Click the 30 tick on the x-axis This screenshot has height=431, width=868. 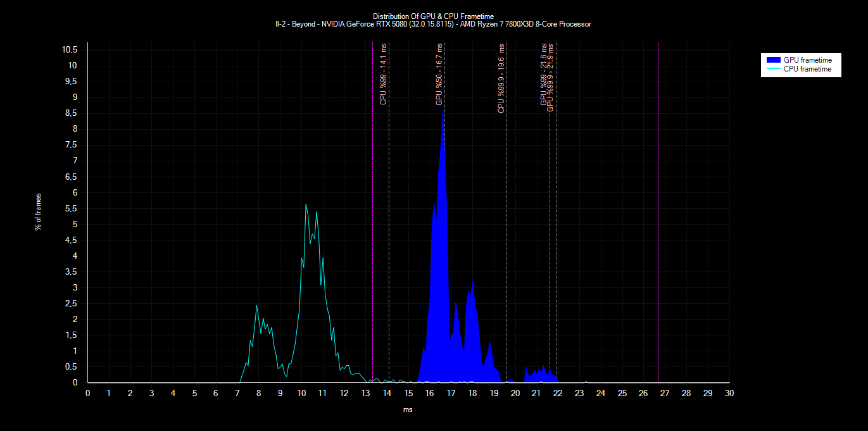[729, 393]
